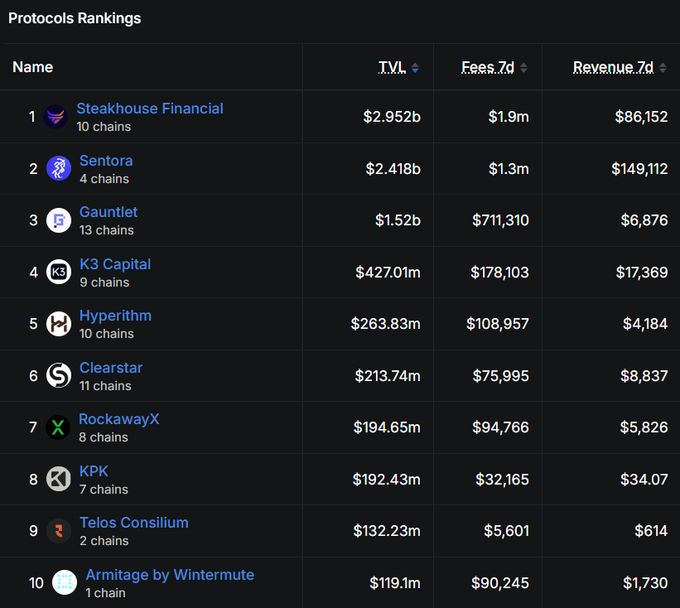680x608 pixels.
Task: Click Gauntlet's $1.52b TVL value
Action: [398, 220]
